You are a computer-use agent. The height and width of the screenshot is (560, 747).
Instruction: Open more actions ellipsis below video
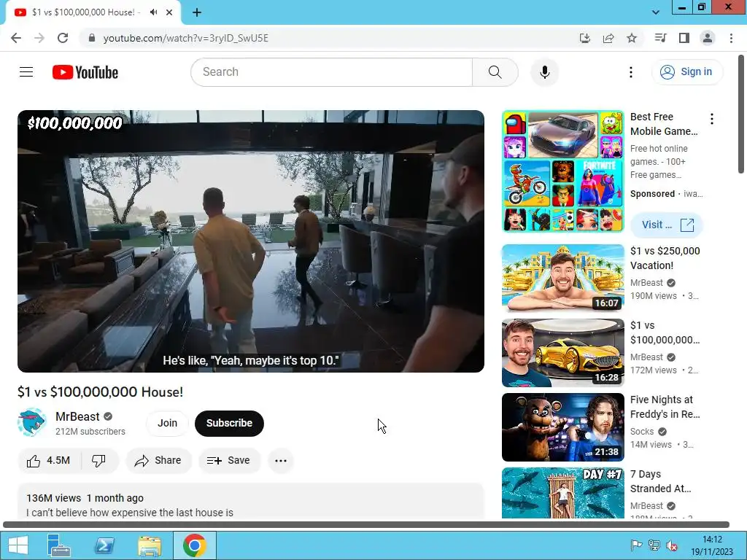pyautogui.click(x=281, y=461)
